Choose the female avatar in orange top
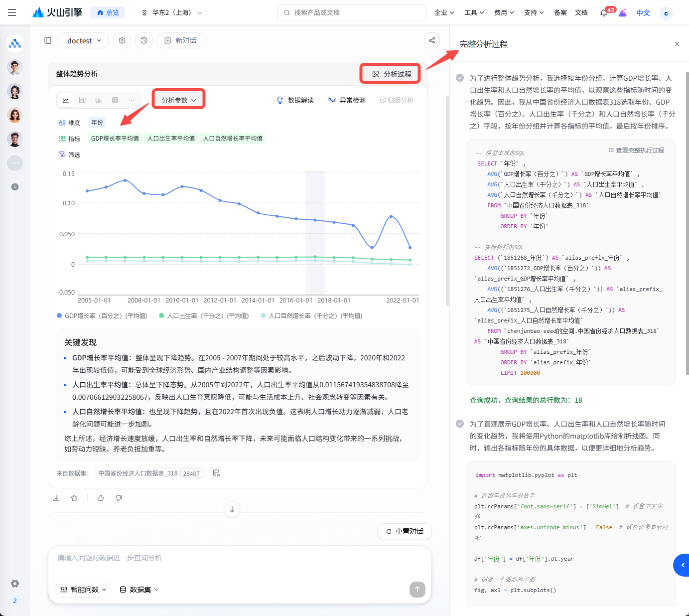Screen dimensions: 689x616 point(15,115)
